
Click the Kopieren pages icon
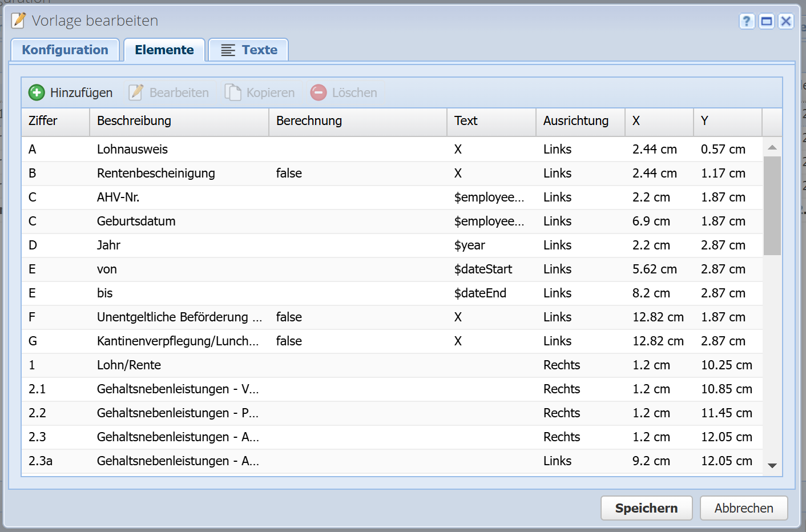[232, 92]
